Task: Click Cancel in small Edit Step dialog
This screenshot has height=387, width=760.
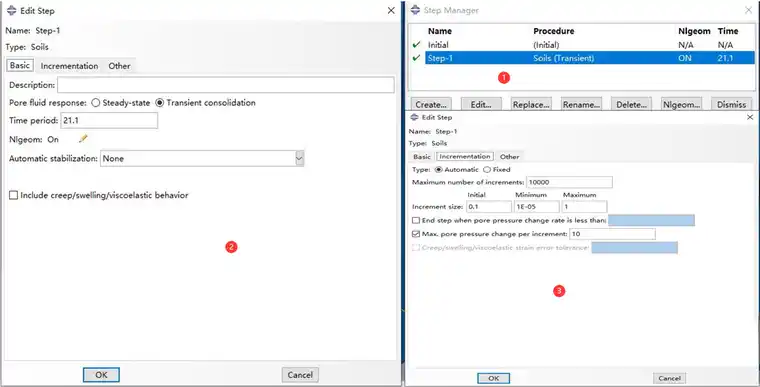Action: point(669,378)
